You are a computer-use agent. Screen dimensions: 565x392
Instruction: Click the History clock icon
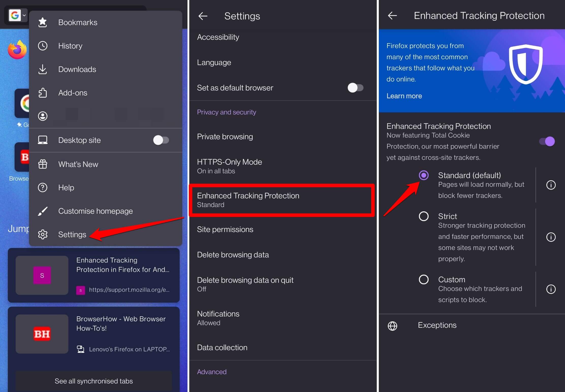(x=43, y=46)
